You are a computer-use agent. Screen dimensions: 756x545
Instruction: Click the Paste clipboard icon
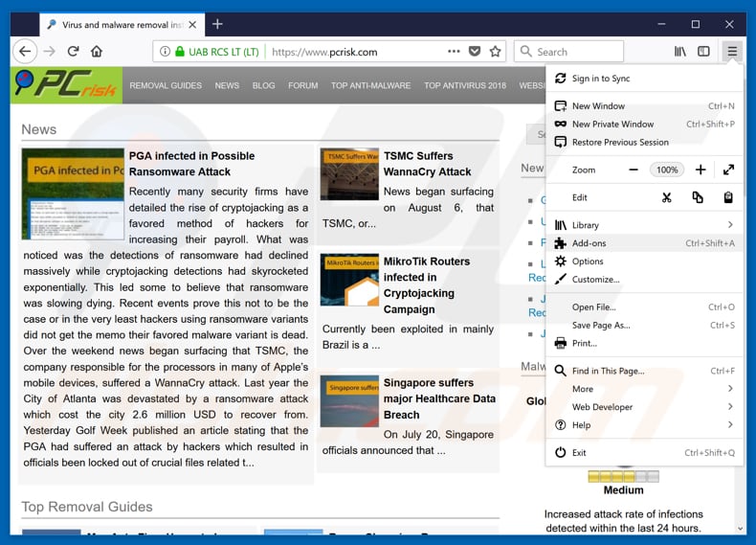tap(728, 197)
